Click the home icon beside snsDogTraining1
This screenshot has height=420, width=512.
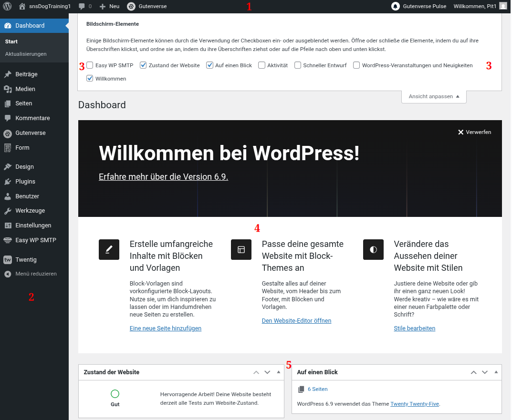point(22,6)
